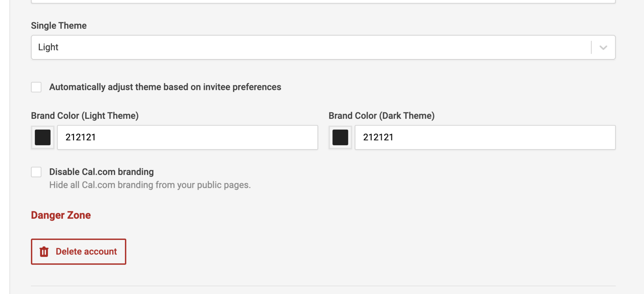Click the 'Brand Color (Dark Theme)' label
Image resolution: width=644 pixels, height=294 pixels.
381,115
